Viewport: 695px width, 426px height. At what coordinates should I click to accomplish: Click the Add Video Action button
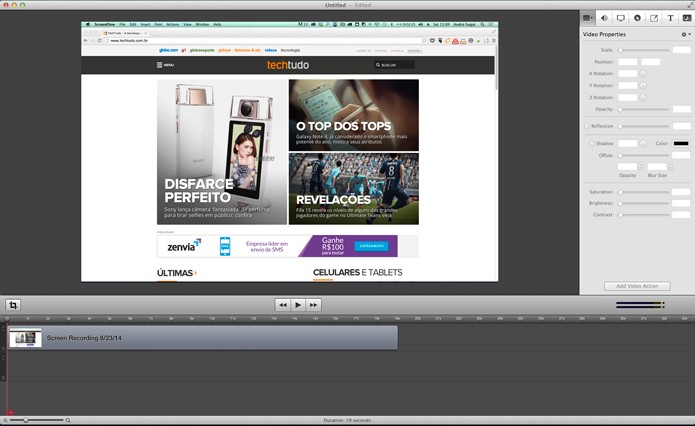pos(637,286)
